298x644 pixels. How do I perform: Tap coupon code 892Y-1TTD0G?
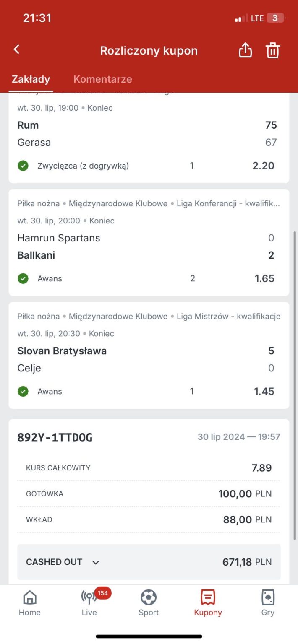tap(55, 438)
